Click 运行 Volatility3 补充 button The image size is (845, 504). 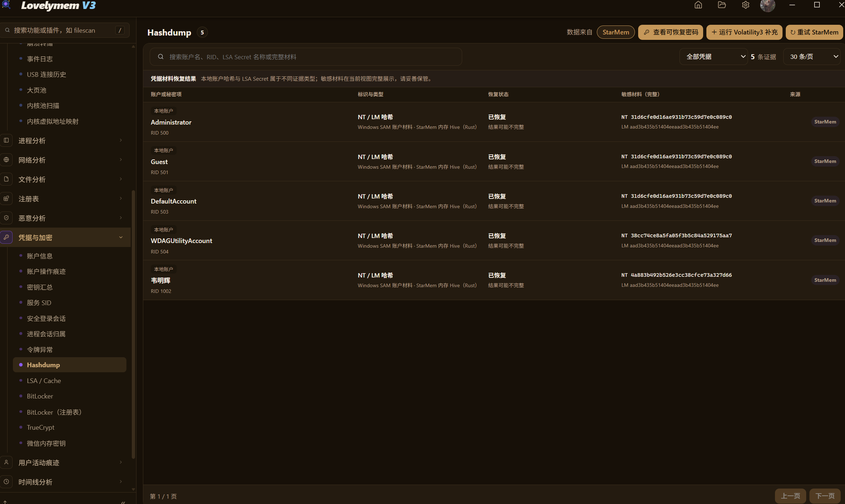[744, 32]
